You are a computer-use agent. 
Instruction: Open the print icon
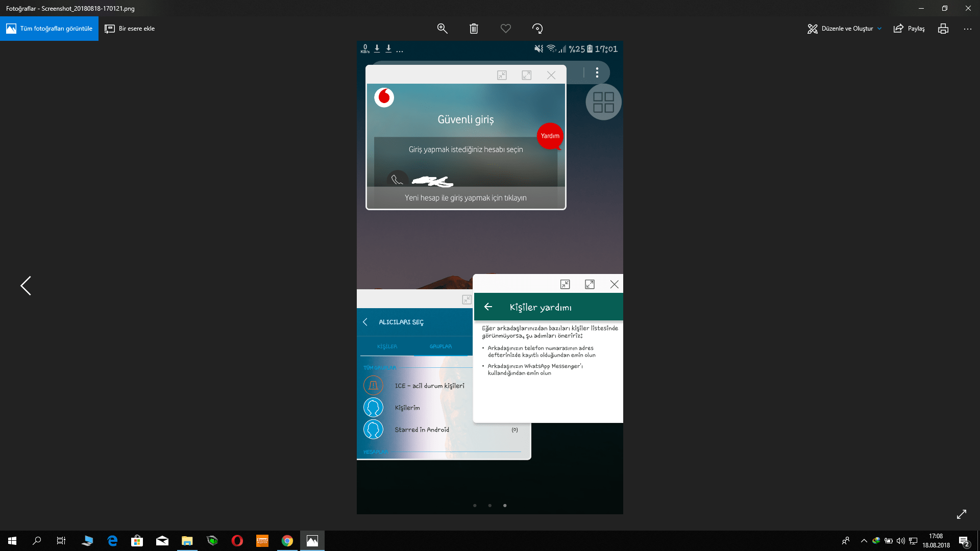(943, 29)
